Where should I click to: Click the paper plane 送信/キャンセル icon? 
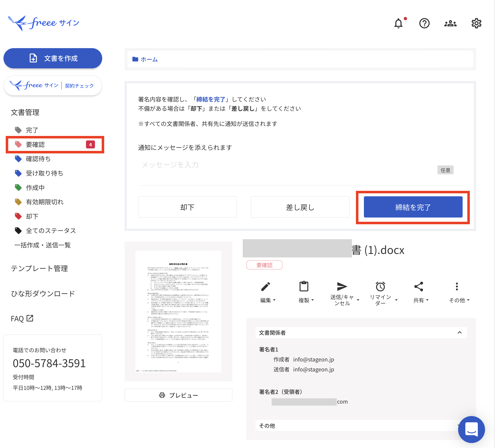(x=342, y=287)
